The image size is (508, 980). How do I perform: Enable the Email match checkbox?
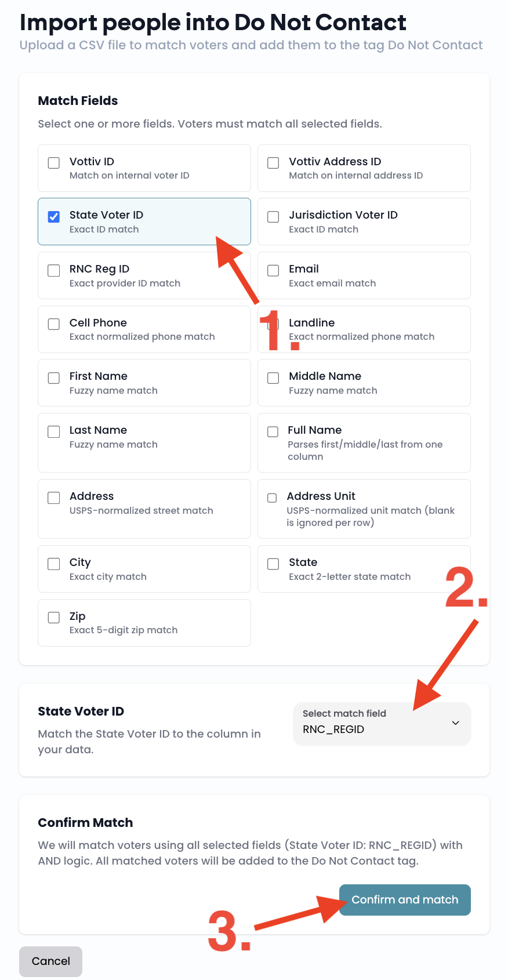point(273,270)
